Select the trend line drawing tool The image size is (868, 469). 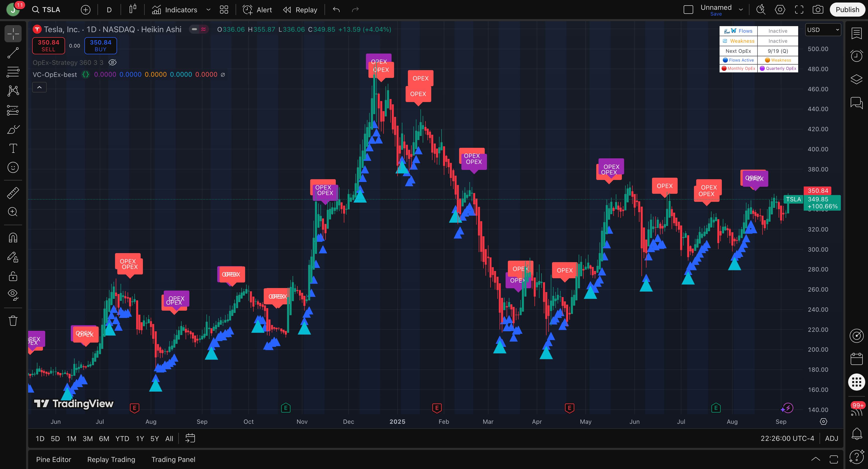(x=13, y=53)
